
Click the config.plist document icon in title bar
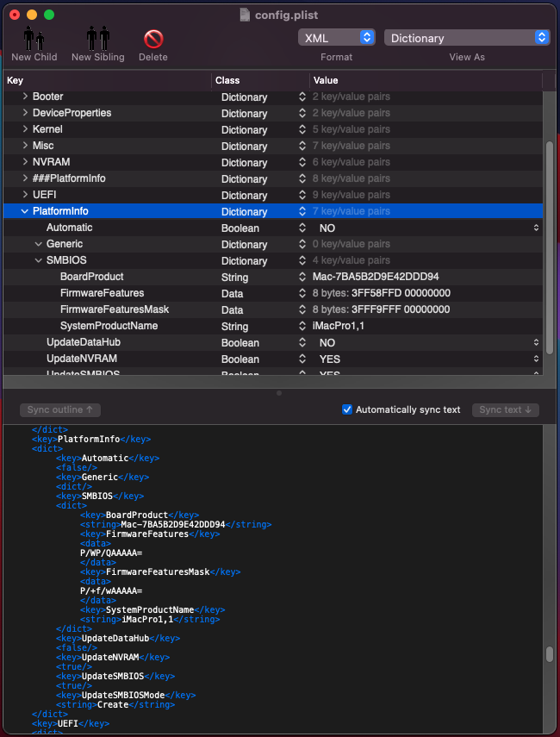click(246, 15)
